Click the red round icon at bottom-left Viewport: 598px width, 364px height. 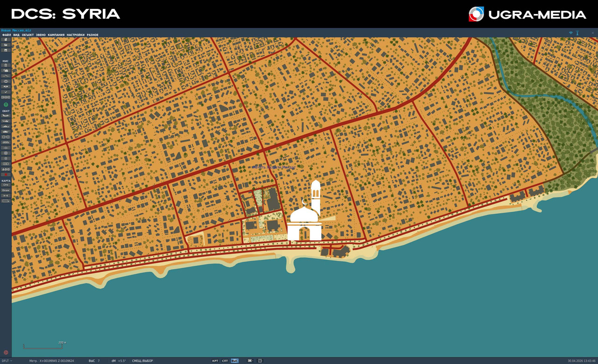(6, 352)
